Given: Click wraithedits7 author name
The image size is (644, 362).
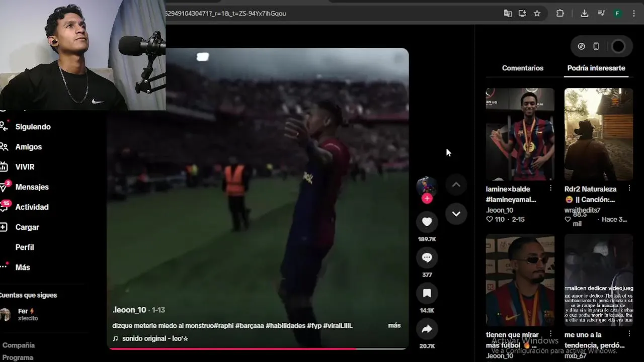Looking at the screenshot, I should (582, 210).
